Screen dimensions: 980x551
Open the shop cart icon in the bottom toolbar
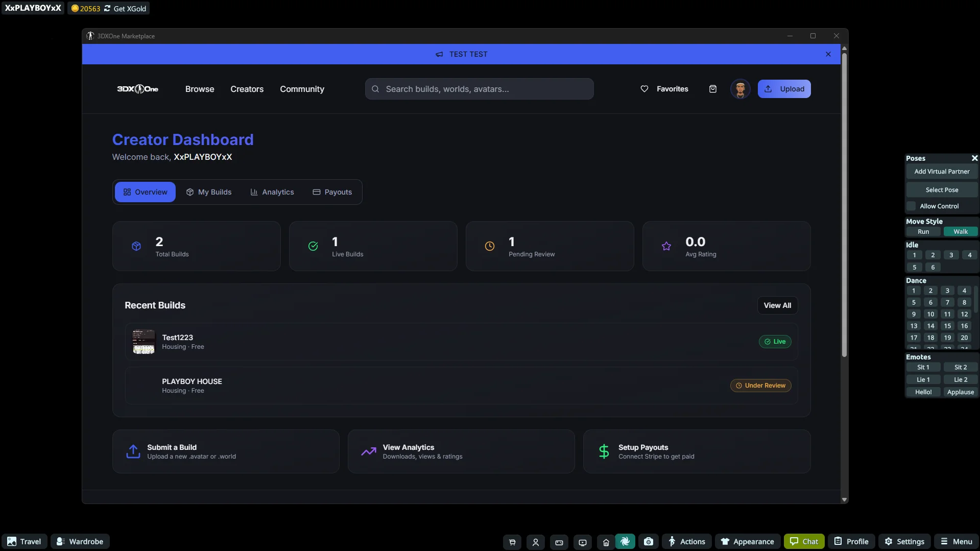(512, 542)
